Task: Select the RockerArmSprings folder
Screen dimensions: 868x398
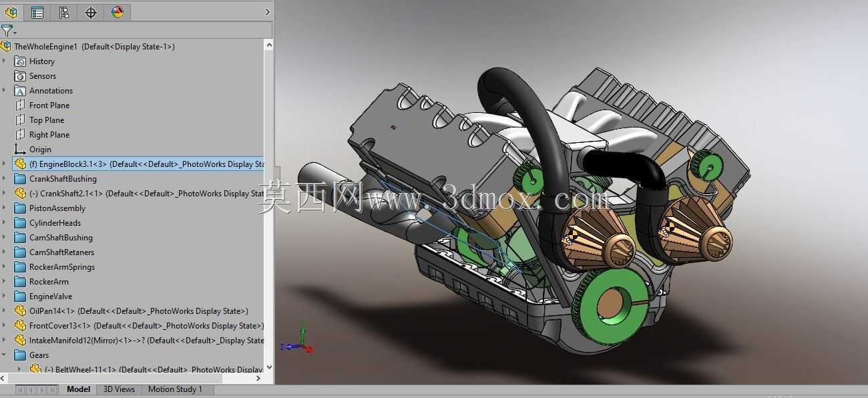Action: [62, 267]
